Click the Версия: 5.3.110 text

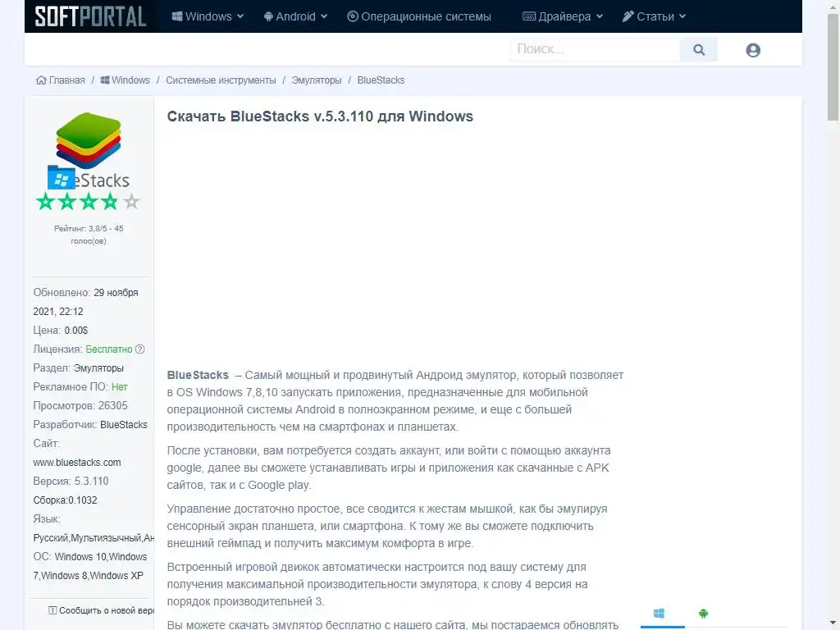(71, 481)
